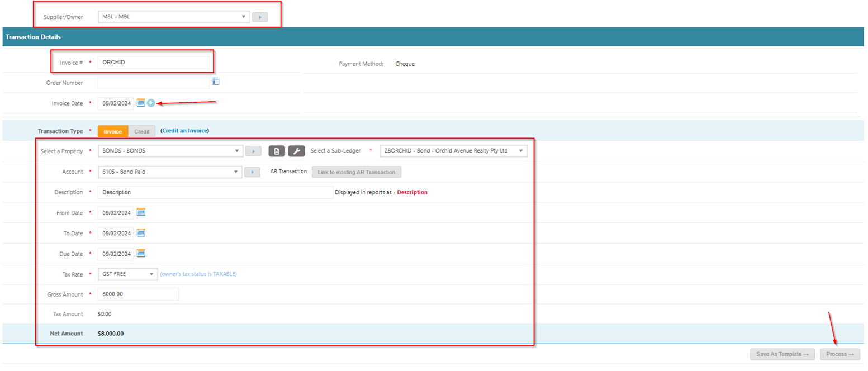Open the calendar picker beside Invoice Date
This screenshot has height=371, width=868.
pos(141,103)
